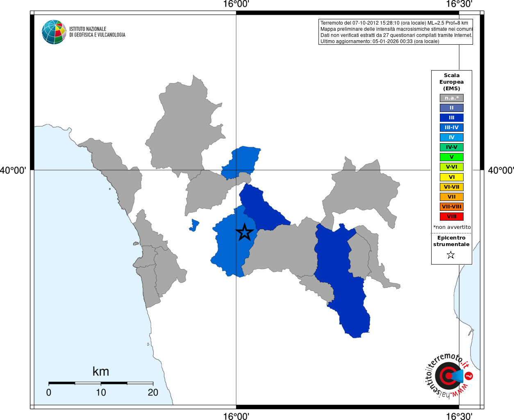Viewport: 514px width, 420px height.
Task: Click the epicenter star symbol in legend
Action: click(451, 255)
